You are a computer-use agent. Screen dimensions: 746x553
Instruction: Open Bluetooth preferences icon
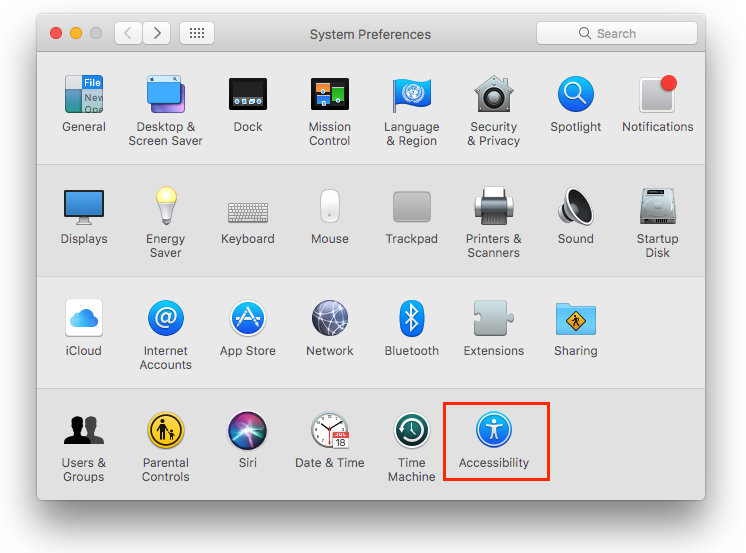412,318
